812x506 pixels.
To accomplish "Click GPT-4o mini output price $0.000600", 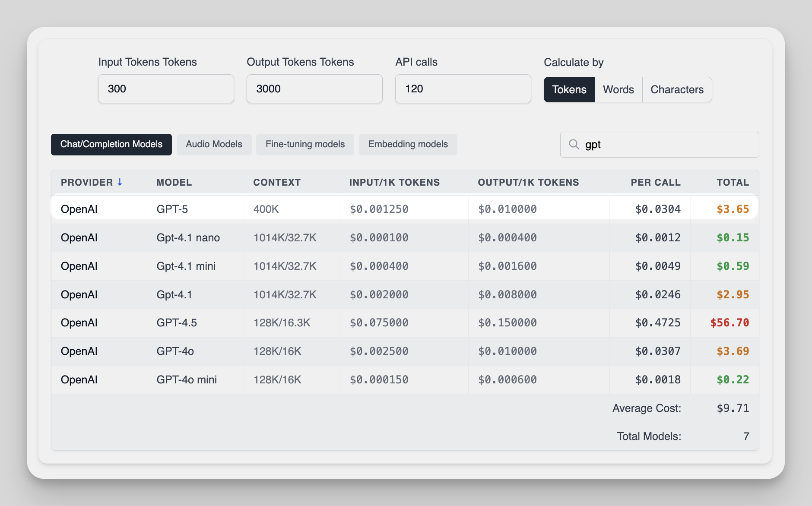I will coord(507,379).
